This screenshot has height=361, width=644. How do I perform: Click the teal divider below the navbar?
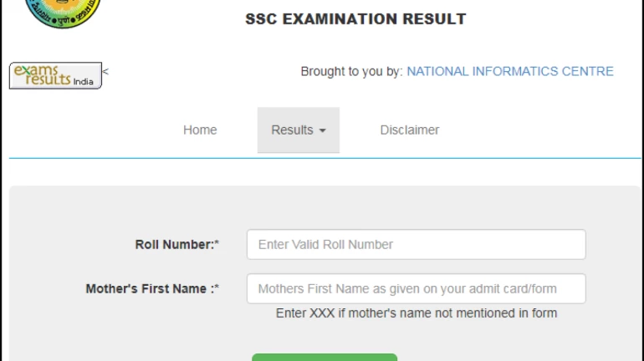tap(322, 158)
